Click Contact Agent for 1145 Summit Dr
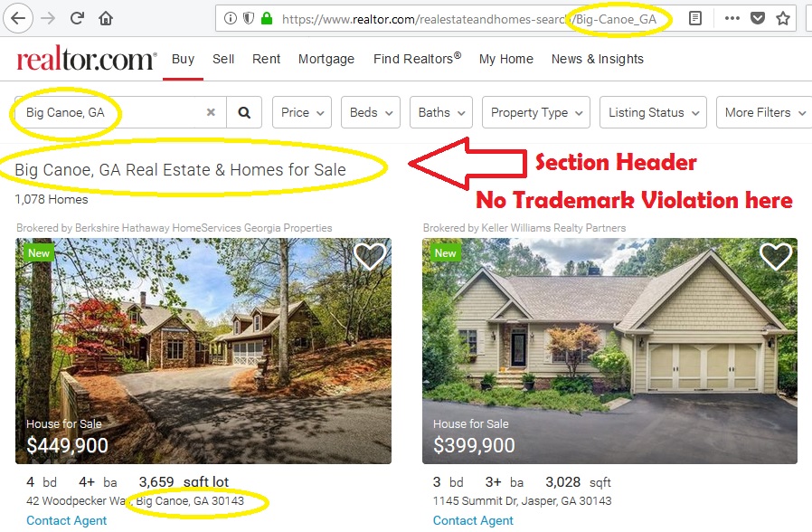 click(x=473, y=520)
